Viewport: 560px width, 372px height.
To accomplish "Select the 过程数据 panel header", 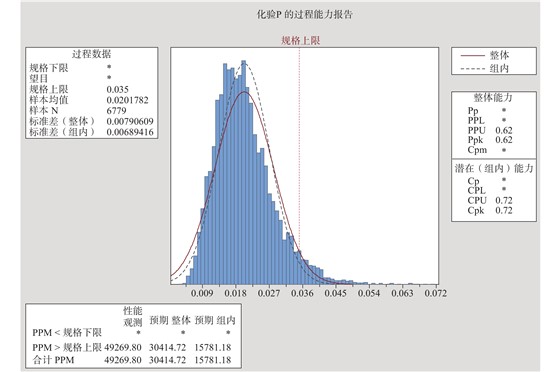I will 91,54.
